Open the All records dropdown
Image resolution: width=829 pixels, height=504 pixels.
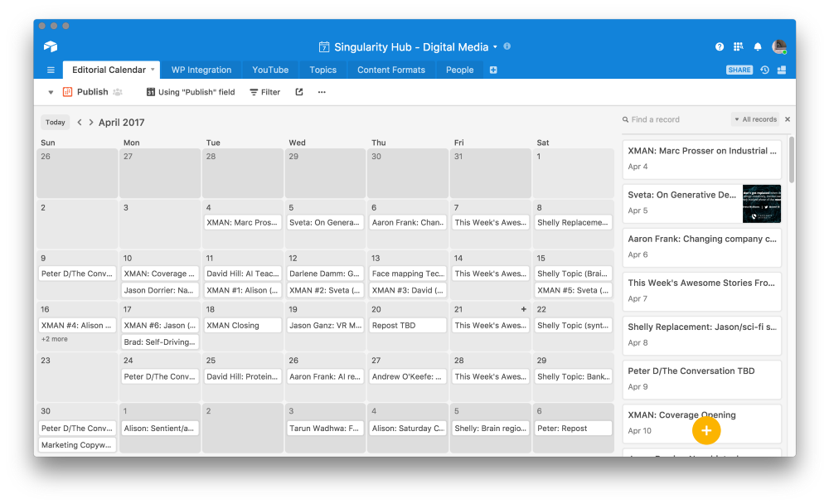click(755, 119)
